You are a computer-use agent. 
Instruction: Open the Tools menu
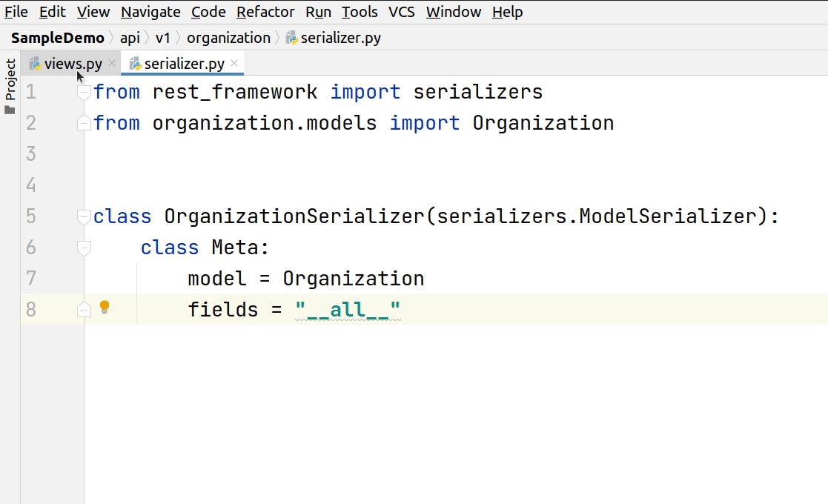coord(360,12)
